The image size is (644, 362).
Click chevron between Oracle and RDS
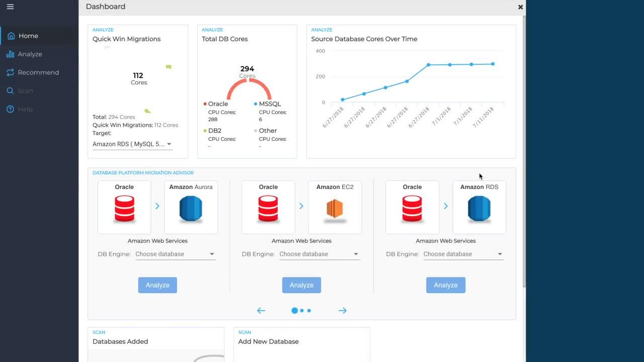446,206
